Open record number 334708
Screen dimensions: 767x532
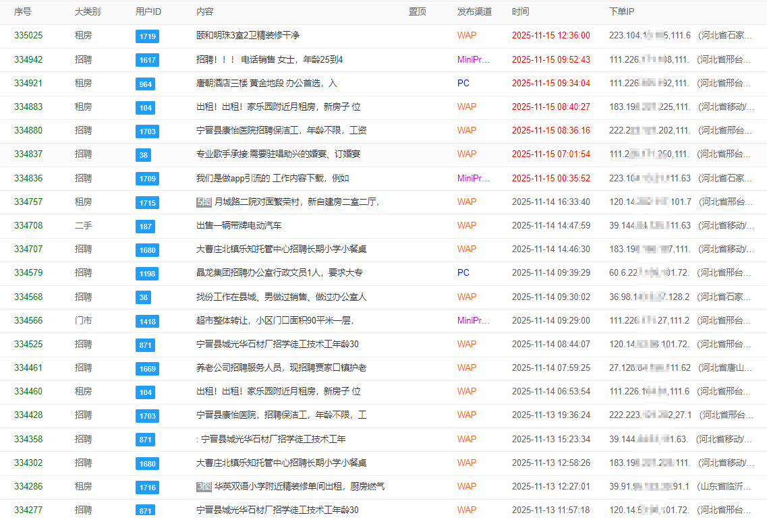(x=28, y=226)
